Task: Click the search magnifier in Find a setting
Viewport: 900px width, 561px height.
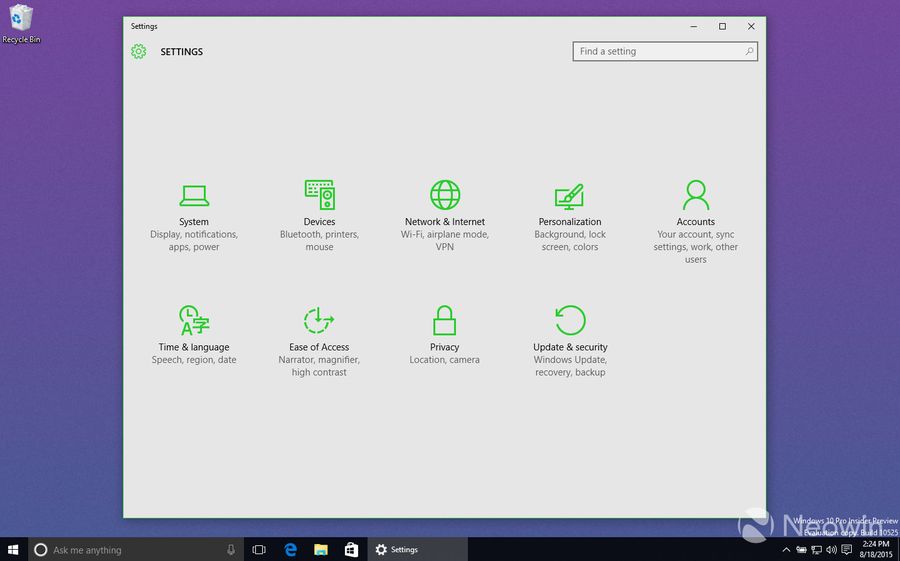Action: [749, 51]
